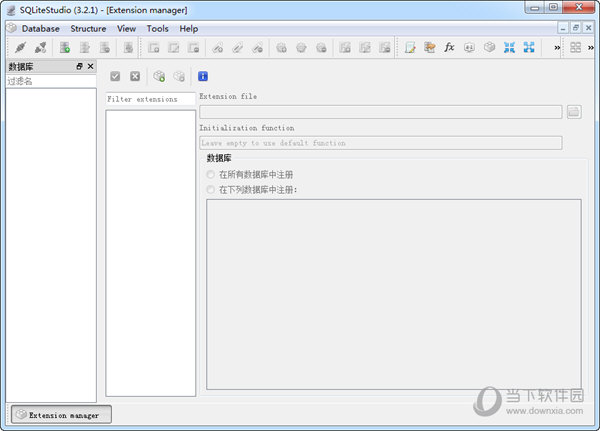Minimize the inner Extension manager MDI window
The height and width of the screenshot is (431, 600).
[x=562, y=28]
